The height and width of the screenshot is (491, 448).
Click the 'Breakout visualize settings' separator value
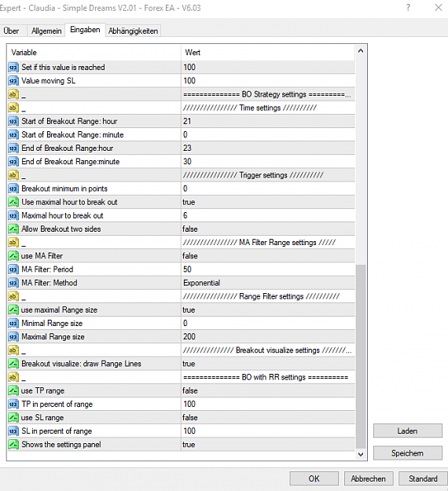pos(269,350)
